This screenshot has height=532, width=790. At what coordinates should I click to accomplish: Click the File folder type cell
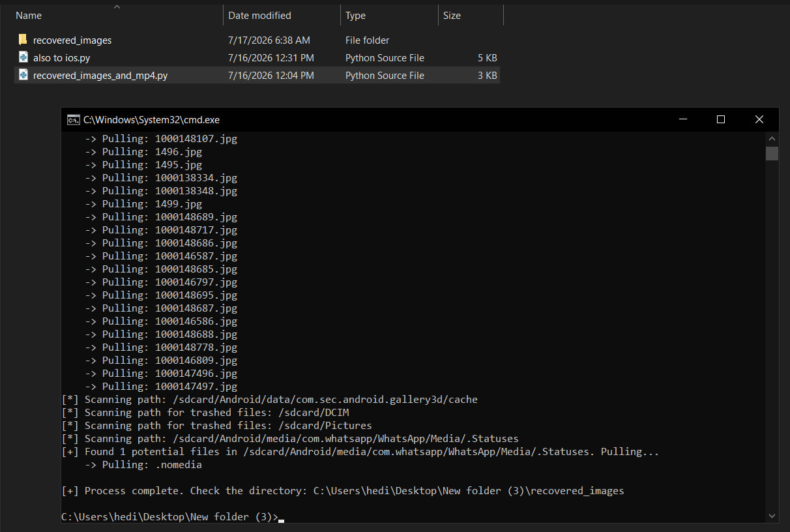[x=368, y=40]
